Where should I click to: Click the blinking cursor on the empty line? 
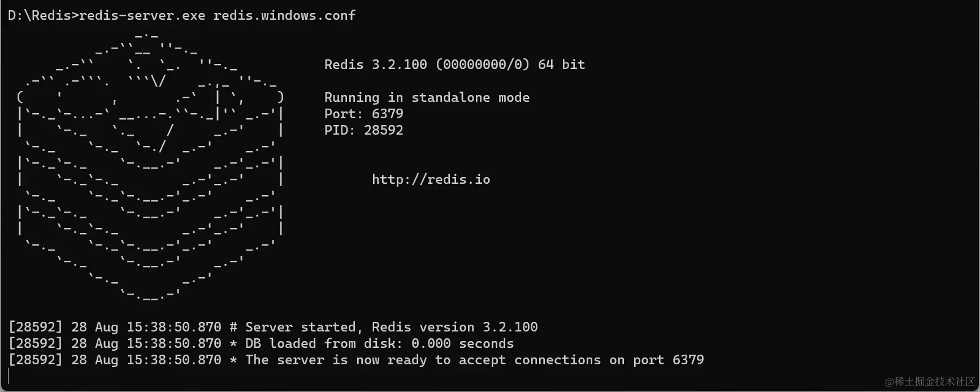point(8,376)
